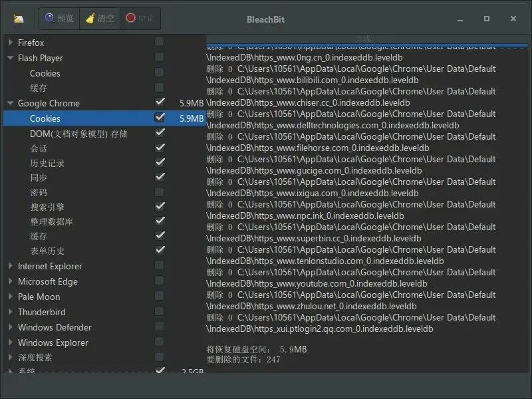The width and height of the screenshot is (532, 399).
Task: Enable the Pale Moon checkbox
Action: click(159, 296)
